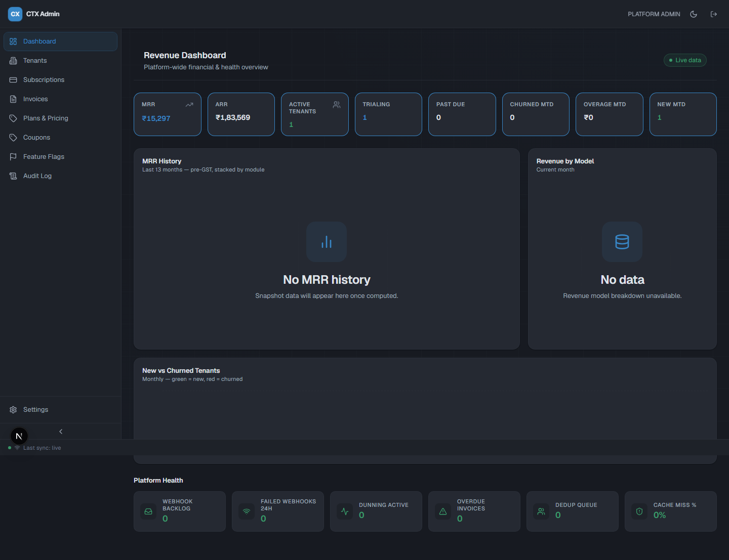Image resolution: width=729 pixels, height=560 pixels.
Task: Click the 'New vs Churned Tenants' title
Action: (x=181, y=371)
